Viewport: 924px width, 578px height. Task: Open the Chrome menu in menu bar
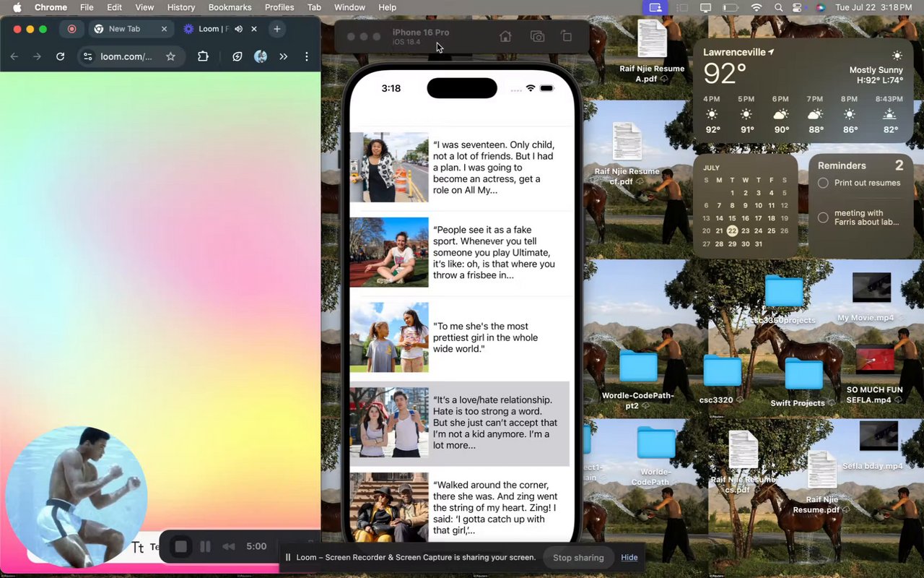tap(51, 7)
